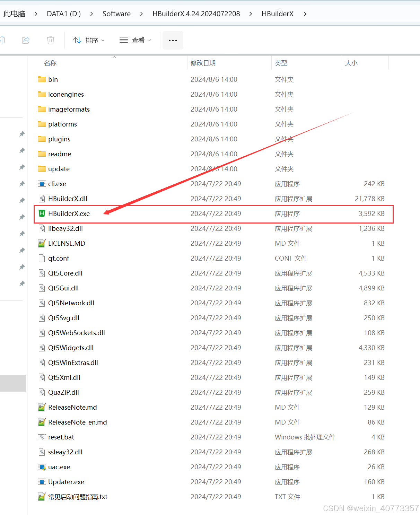The image size is (420, 515).
Task: Click the 21,778 KB size cell
Action: 370,199
